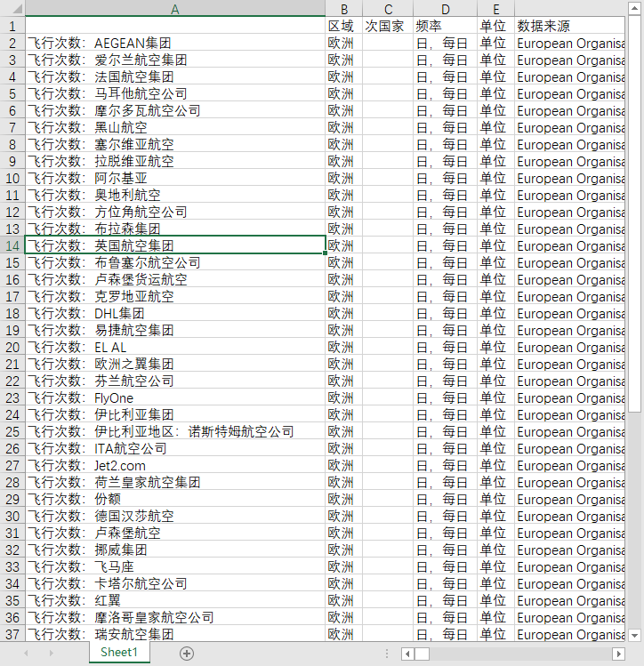Open the Sheet1 tab
Screen dimensions: 644x666
[x=119, y=653]
